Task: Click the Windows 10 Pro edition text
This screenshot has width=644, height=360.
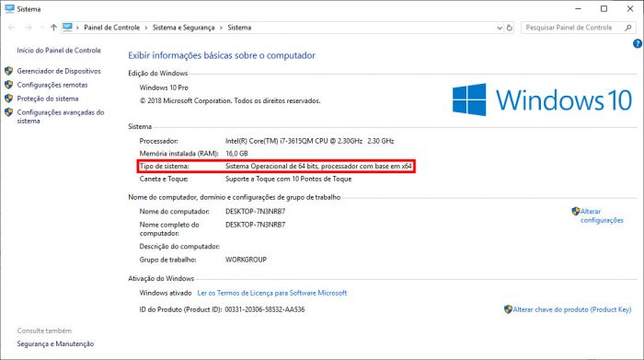Action: point(164,87)
